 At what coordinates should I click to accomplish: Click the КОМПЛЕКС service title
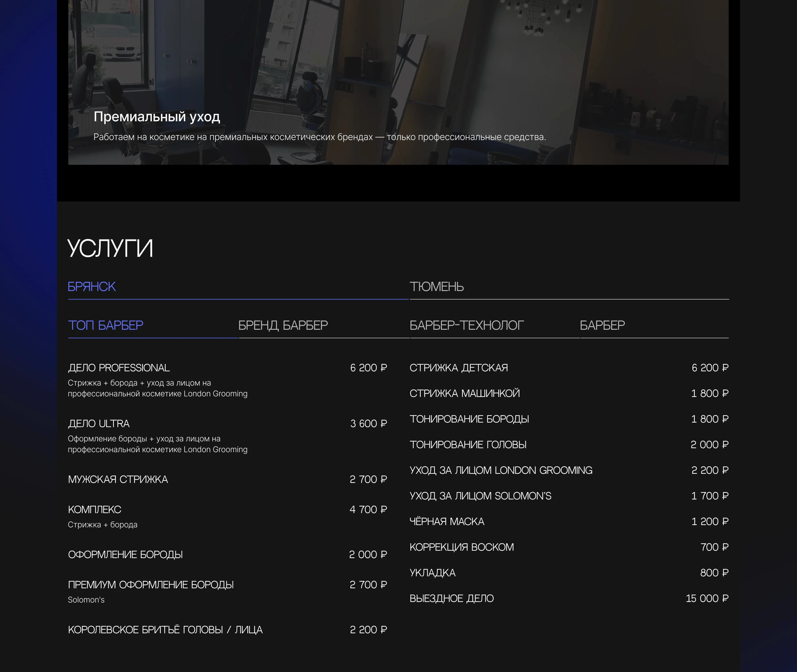coord(95,509)
